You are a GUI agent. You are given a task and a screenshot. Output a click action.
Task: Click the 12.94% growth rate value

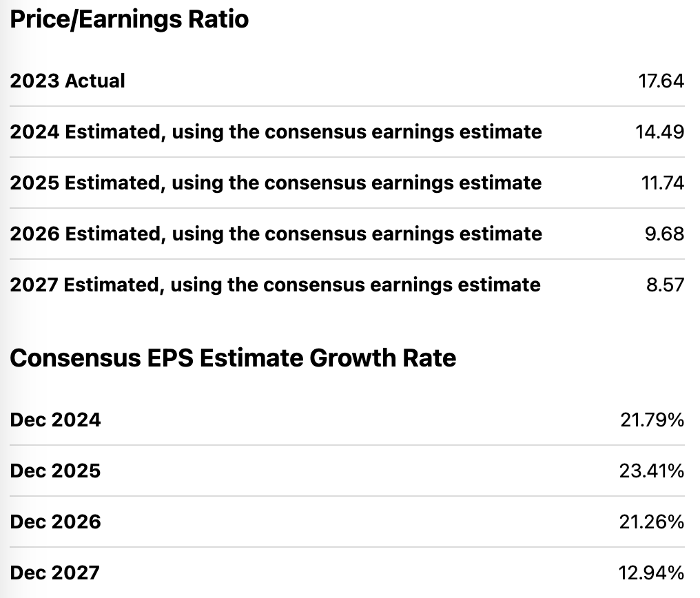[x=652, y=573]
